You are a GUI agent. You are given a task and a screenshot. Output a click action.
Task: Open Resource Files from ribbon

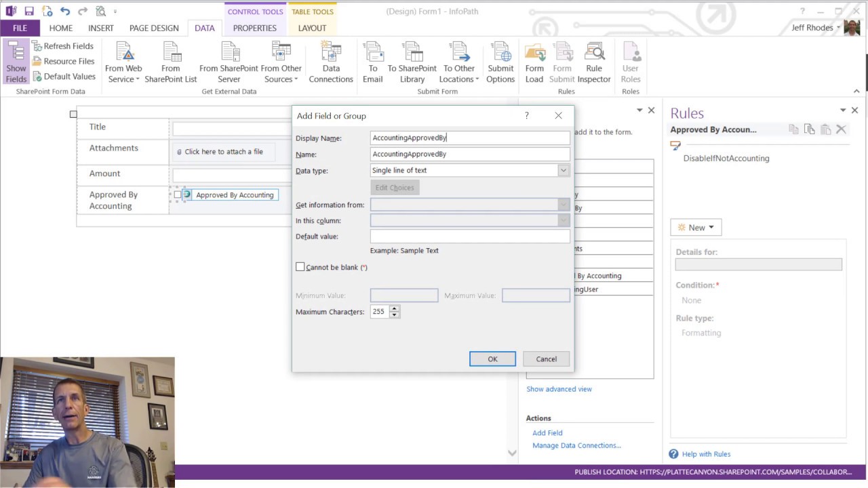click(x=63, y=61)
